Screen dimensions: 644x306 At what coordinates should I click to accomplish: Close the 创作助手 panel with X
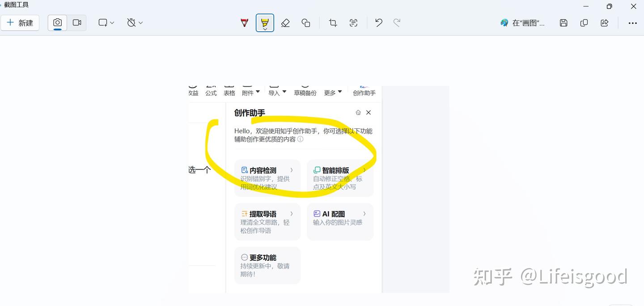click(x=369, y=113)
